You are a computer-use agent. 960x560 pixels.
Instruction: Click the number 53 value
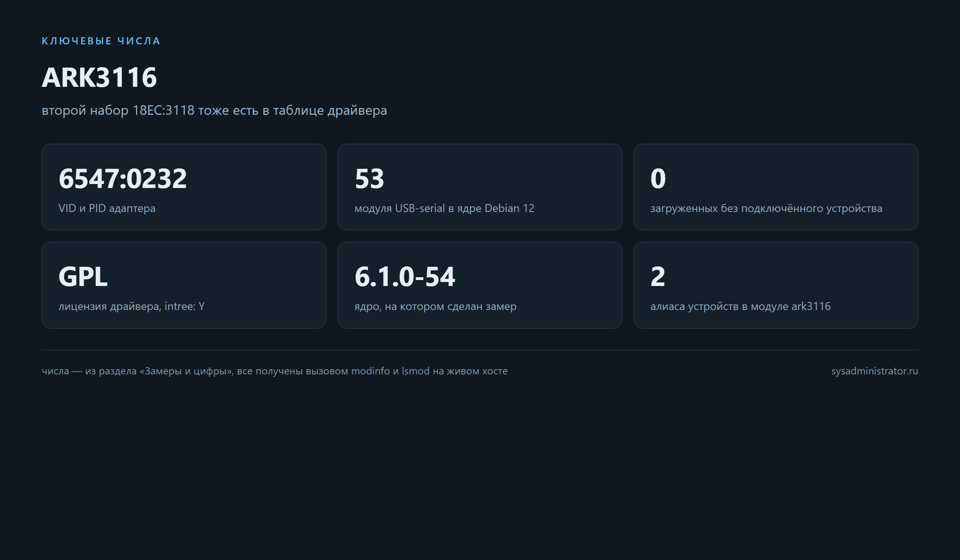click(369, 178)
